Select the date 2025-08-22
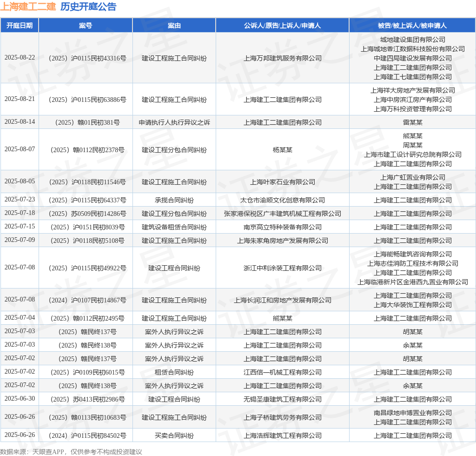476x456 pixels. [20, 57]
